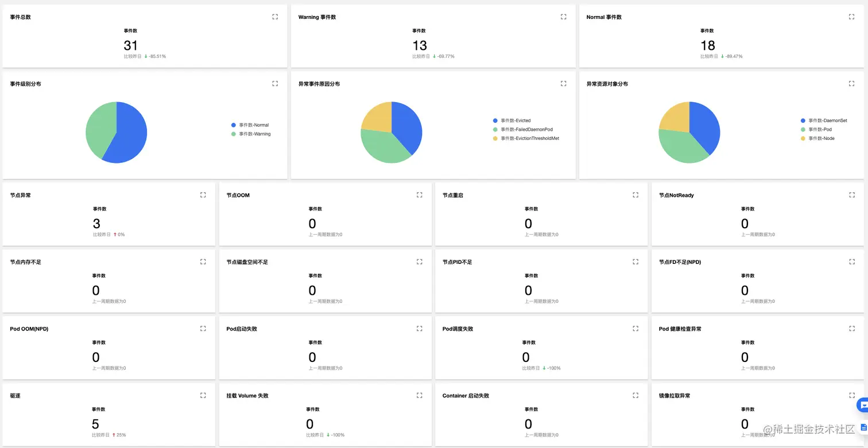
Task: Open the blue chat support floating button
Action: [862, 405]
